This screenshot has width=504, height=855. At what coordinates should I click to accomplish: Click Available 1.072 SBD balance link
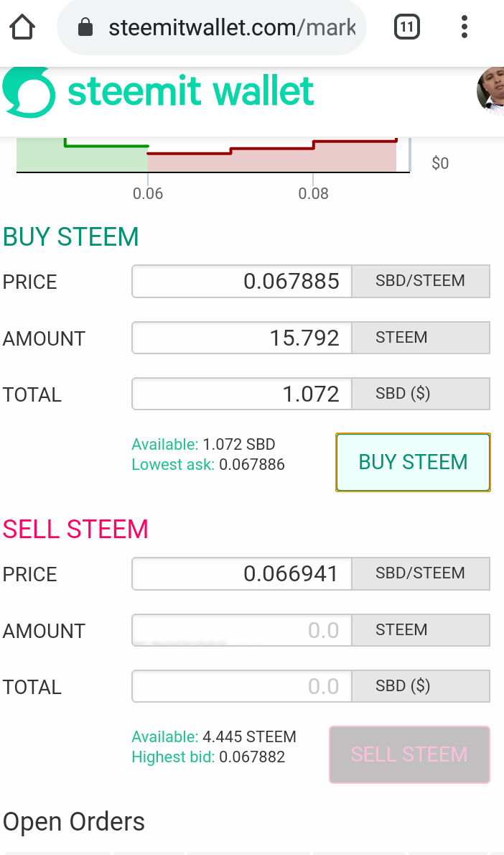[x=203, y=445]
